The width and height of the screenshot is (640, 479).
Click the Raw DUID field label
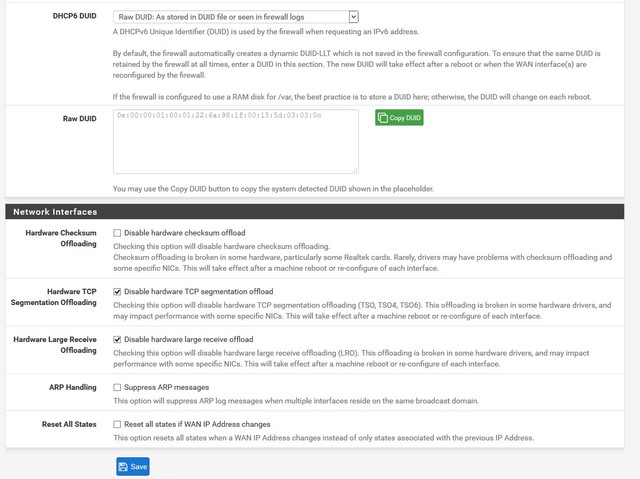click(80, 118)
